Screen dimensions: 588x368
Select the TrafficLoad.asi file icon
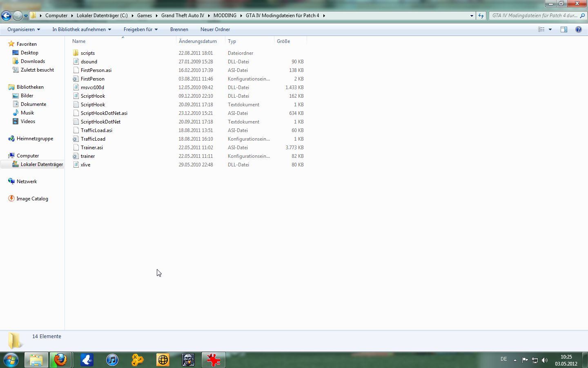(76, 130)
